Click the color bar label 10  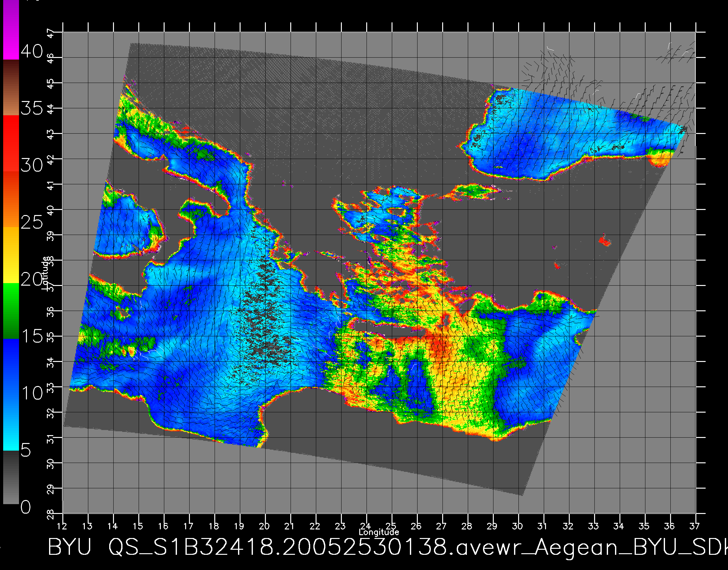pyautogui.click(x=32, y=393)
